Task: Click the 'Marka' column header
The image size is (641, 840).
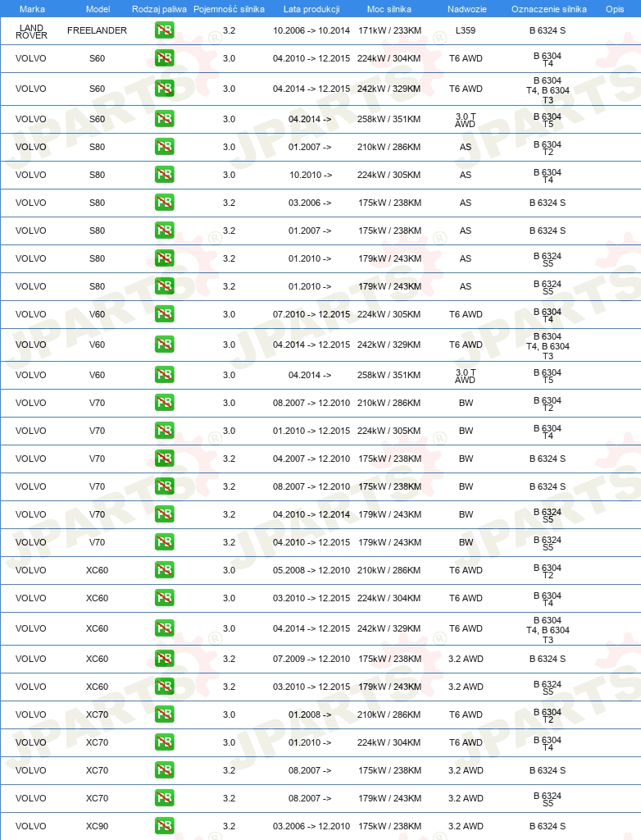Action: 32,9
